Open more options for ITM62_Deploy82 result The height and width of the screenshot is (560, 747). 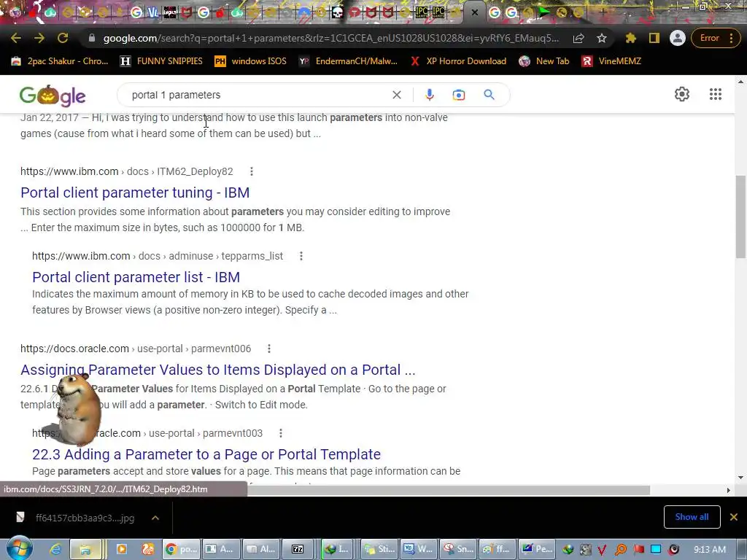252,171
